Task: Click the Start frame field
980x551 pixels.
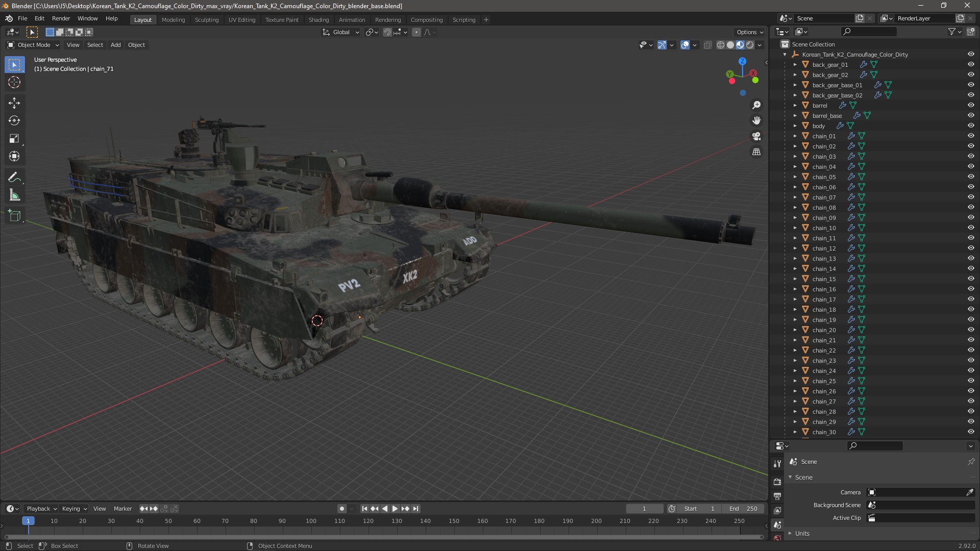Action: 700,509
